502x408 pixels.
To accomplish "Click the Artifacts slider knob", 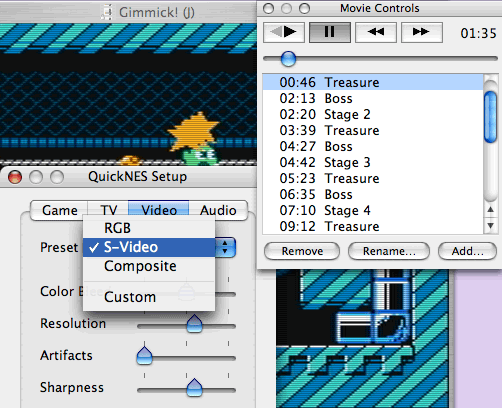I will pos(144,355).
